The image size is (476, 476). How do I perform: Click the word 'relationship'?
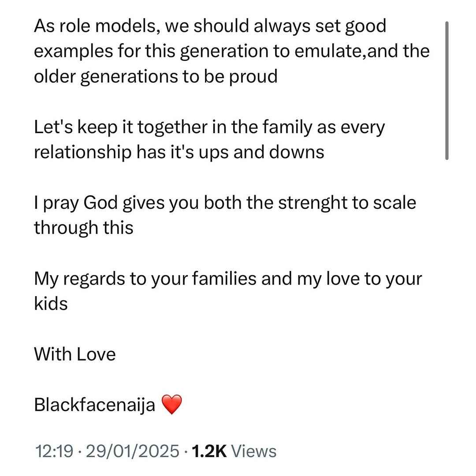pos(83,152)
